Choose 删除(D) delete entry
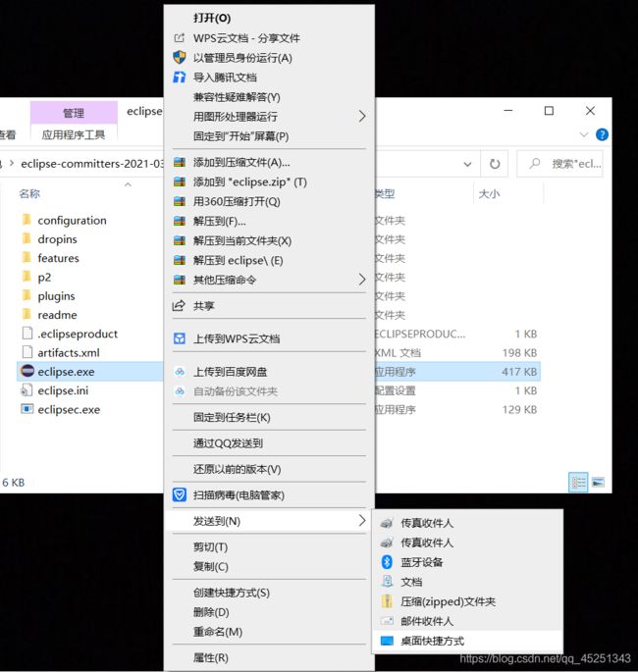The height and width of the screenshot is (672, 638). coord(269,612)
